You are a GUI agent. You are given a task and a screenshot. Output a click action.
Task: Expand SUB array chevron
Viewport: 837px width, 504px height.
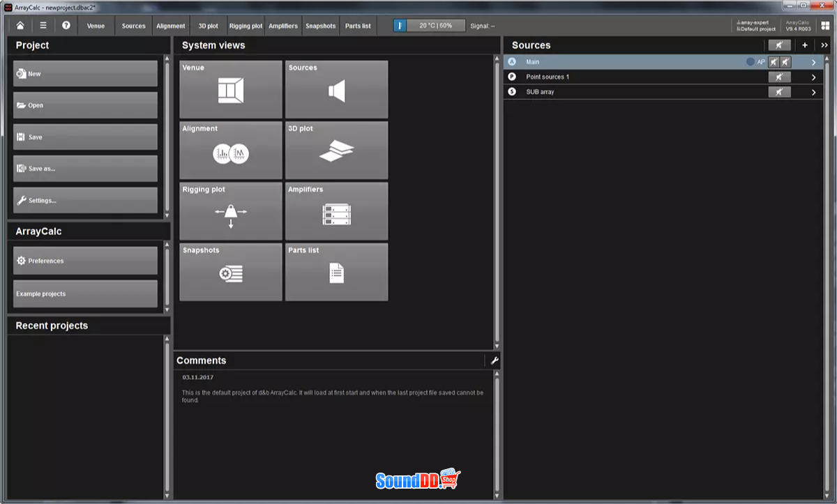[814, 92]
